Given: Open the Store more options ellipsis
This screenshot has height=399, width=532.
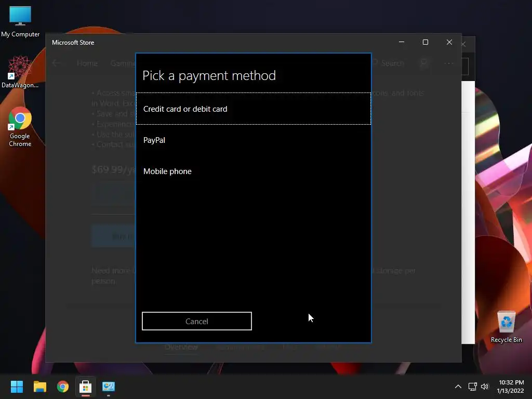Looking at the screenshot, I should point(449,63).
